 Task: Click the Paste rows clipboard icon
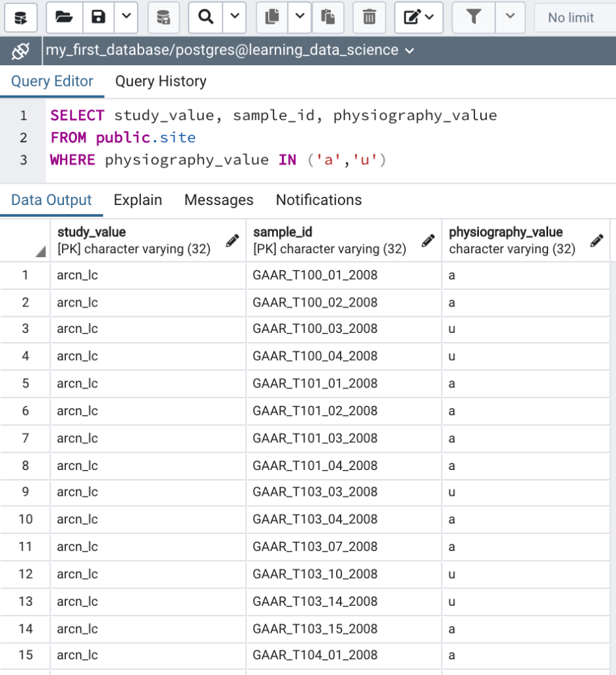(328, 17)
